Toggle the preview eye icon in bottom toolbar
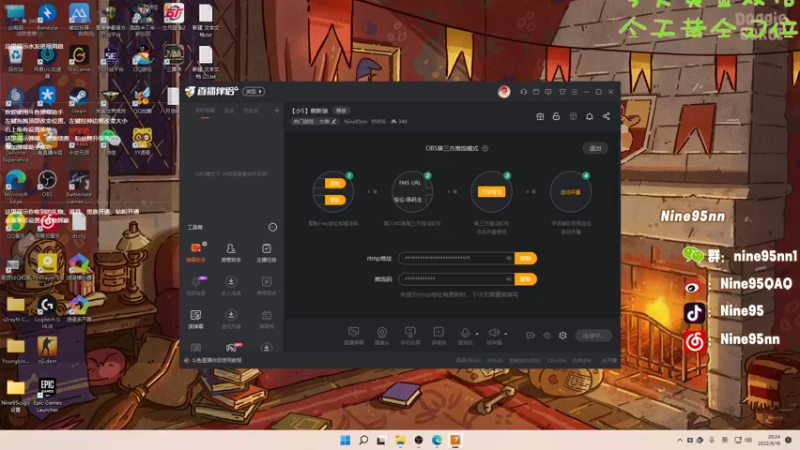 click(x=547, y=335)
